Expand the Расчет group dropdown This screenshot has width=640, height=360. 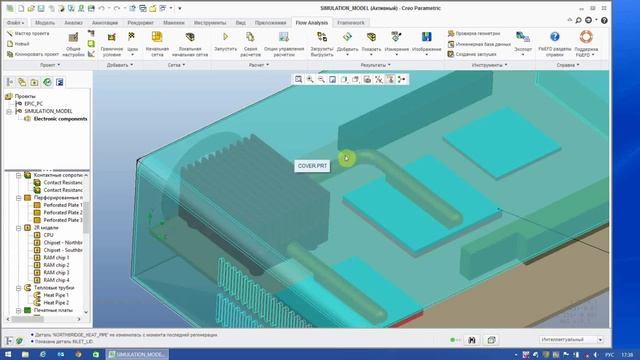pyautogui.click(x=259, y=65)
